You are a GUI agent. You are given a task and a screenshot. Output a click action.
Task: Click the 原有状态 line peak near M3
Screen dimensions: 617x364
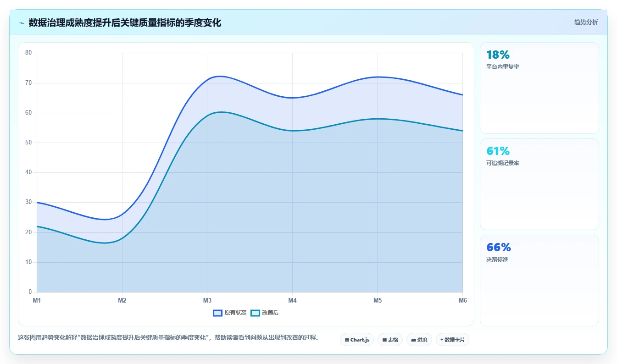[220, 76]
